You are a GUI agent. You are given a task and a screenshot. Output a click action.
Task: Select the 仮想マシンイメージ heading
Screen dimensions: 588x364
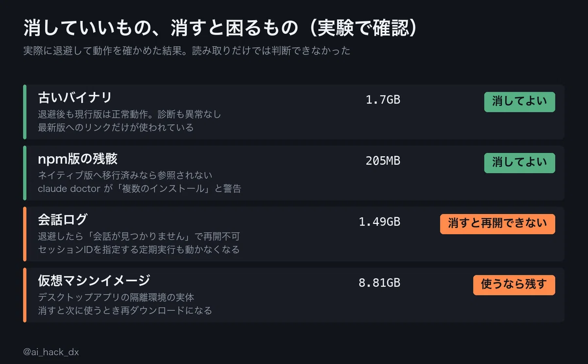94,281
